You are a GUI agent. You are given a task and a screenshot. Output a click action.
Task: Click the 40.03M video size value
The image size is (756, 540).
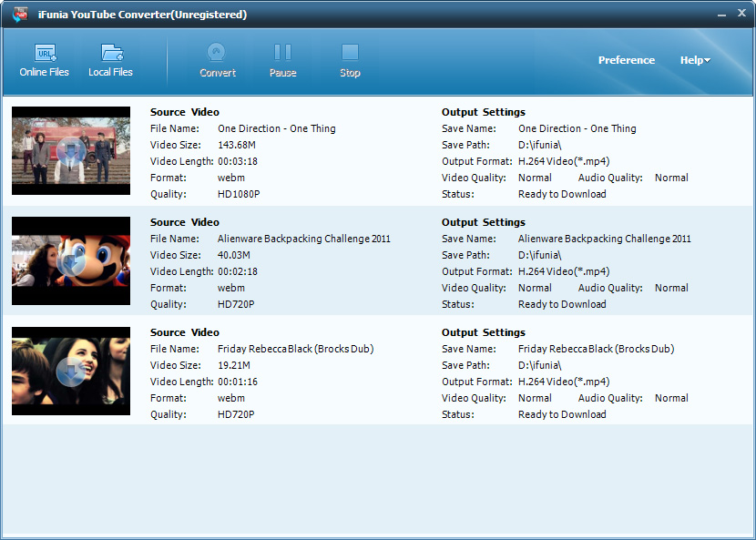tap(233, 255)
